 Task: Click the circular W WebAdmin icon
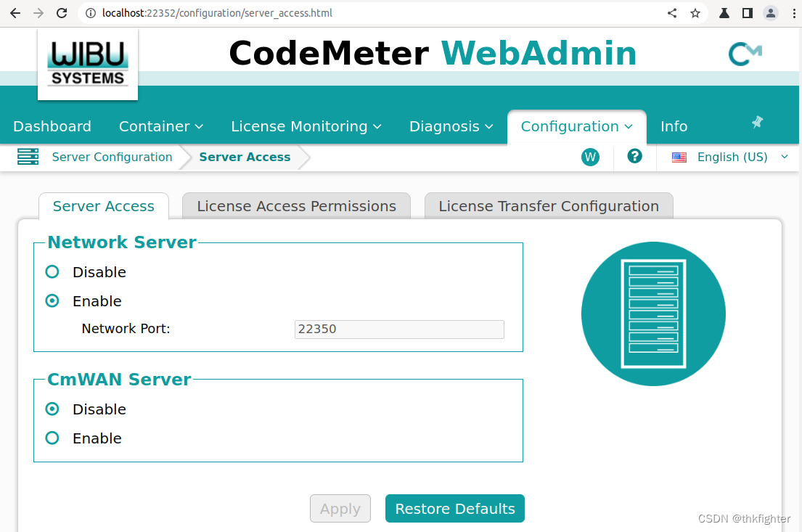[590, 157]
